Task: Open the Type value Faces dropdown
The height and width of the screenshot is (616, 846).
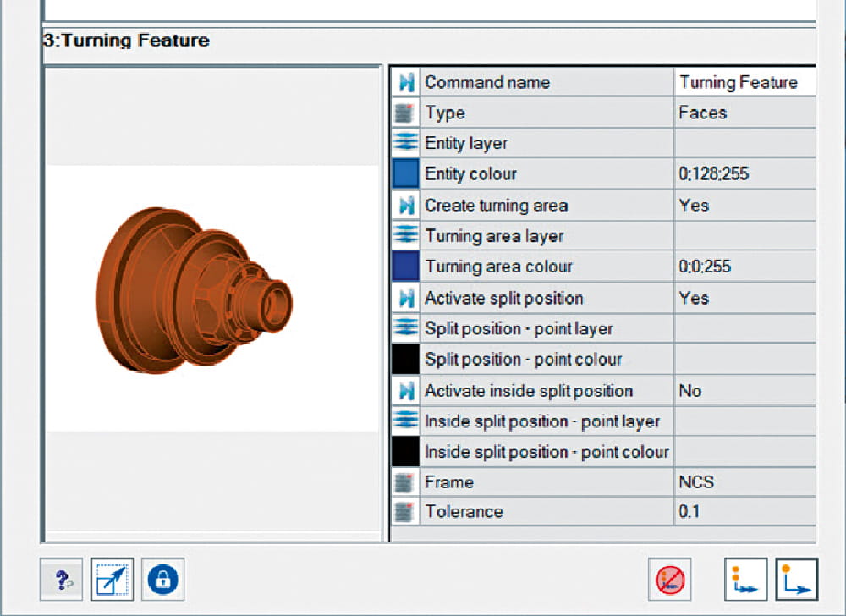Action: (x=745, y=113)
